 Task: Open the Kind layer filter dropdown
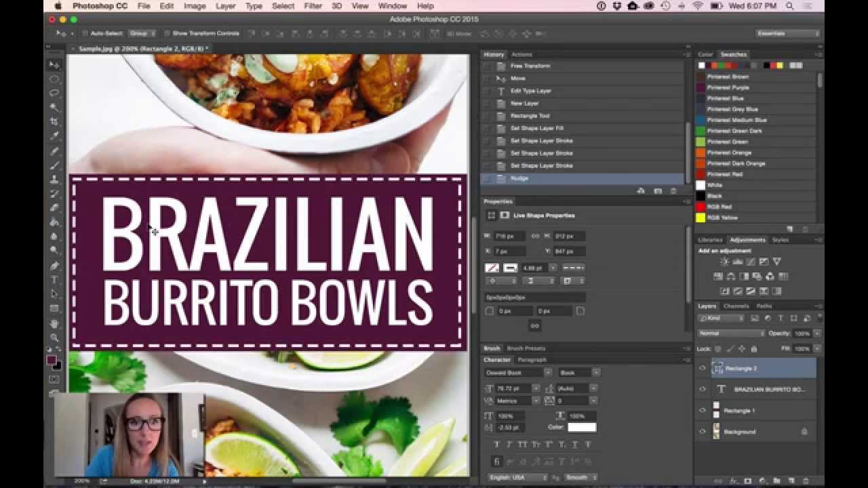721,318
